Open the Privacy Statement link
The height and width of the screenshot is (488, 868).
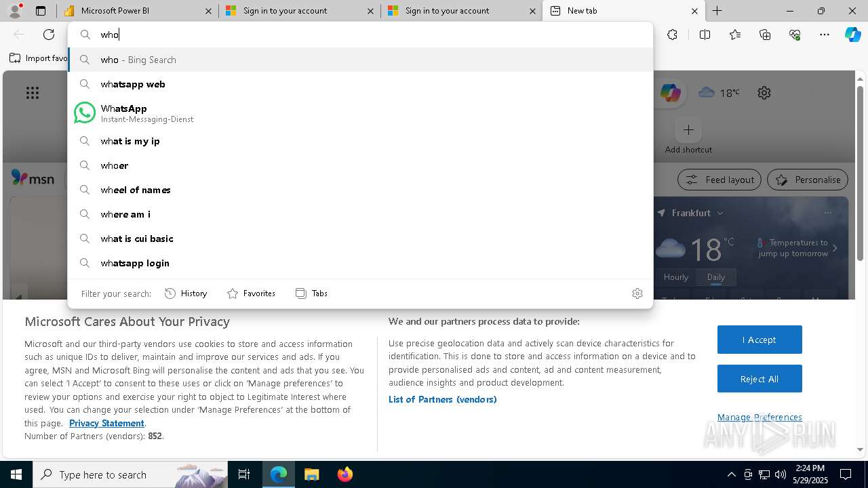coord(106,423)
